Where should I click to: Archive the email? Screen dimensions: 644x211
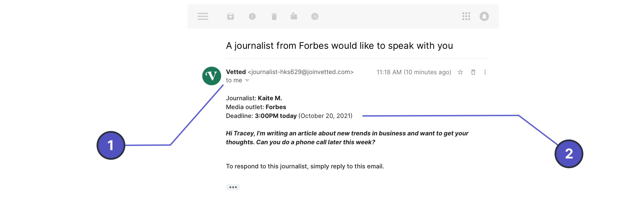pos(231,16)
